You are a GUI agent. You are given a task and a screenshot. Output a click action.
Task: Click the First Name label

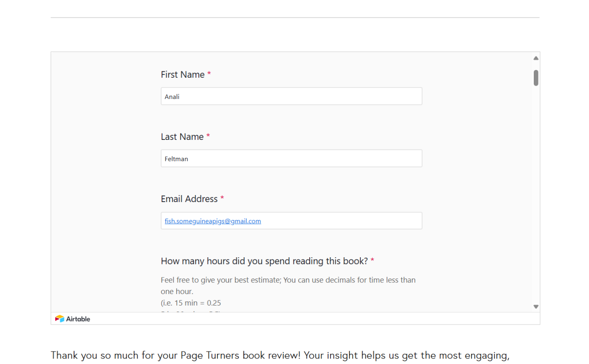(182, 75)
